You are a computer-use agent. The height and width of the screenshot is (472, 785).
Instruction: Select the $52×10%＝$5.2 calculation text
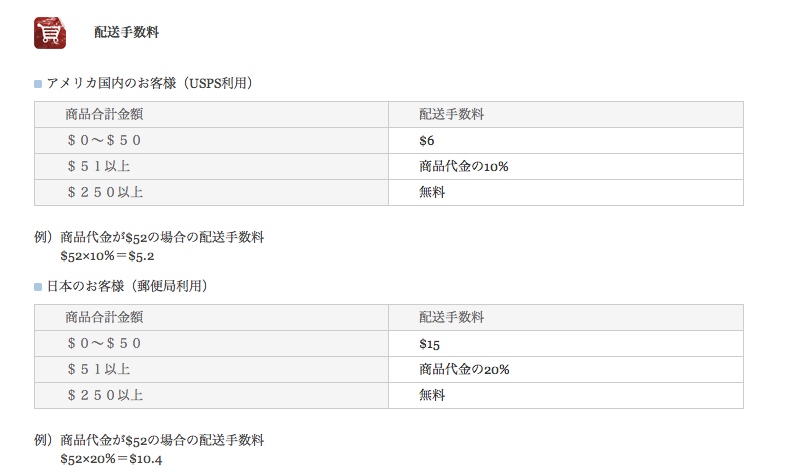[x=107, y=255]
